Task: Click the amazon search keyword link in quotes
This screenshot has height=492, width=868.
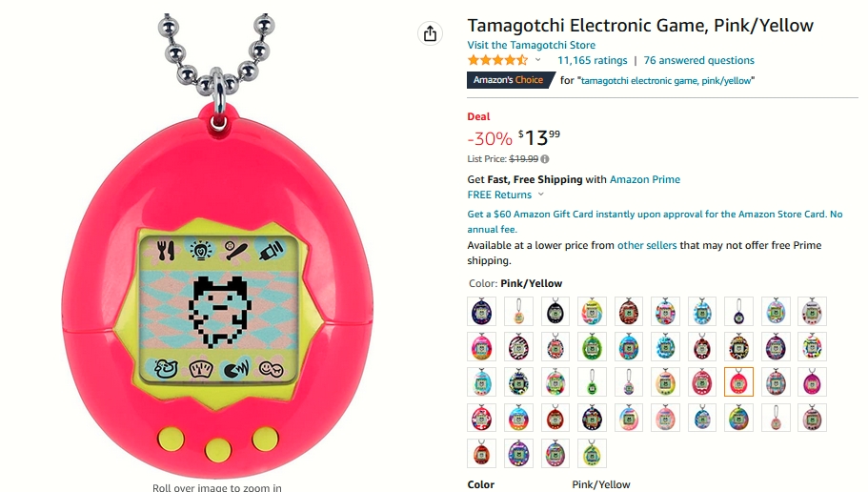Action: coord(666,80)
